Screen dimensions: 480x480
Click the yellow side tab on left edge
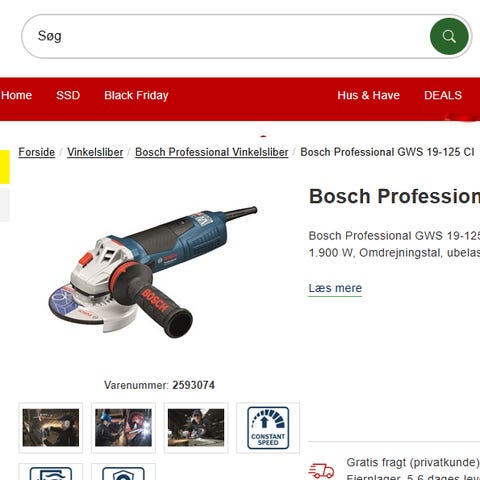click(5, 167)
